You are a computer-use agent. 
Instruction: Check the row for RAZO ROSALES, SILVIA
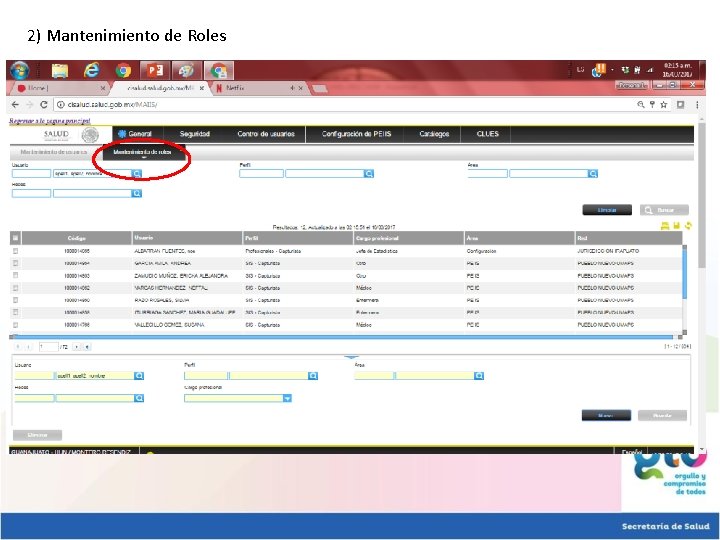click(16, 300)
